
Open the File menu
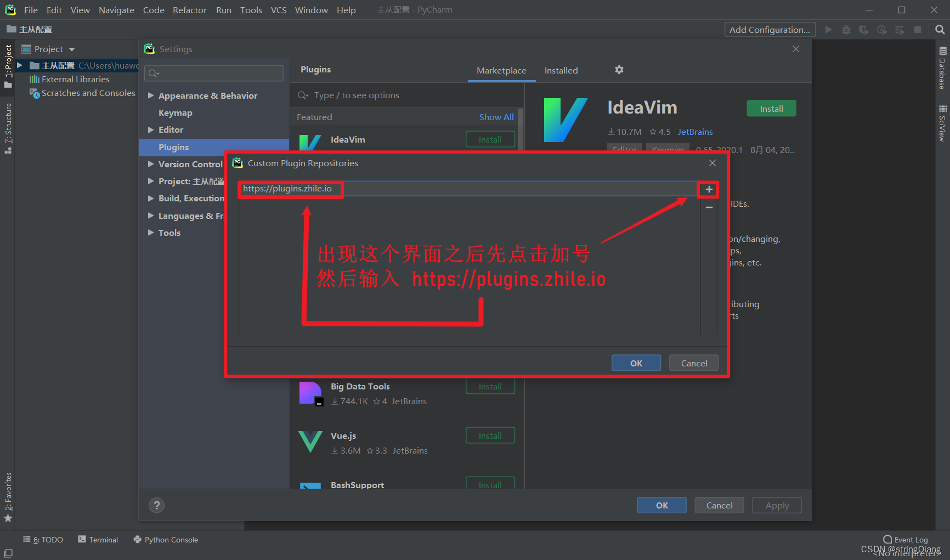[31, 10]
